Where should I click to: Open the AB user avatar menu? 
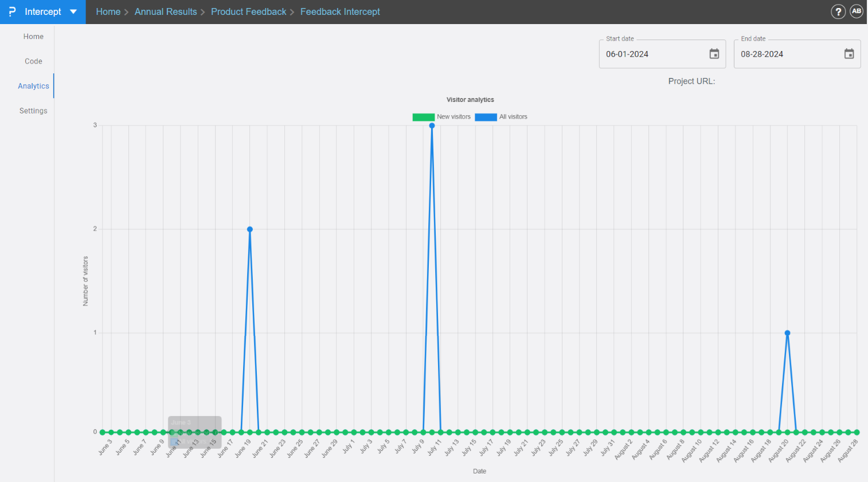click(x=856, y=11)
